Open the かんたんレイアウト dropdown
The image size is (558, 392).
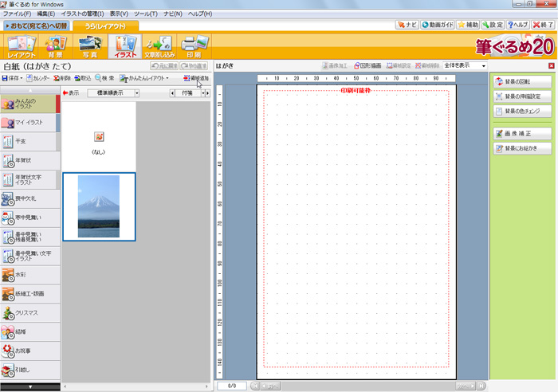tap(147, 79)
